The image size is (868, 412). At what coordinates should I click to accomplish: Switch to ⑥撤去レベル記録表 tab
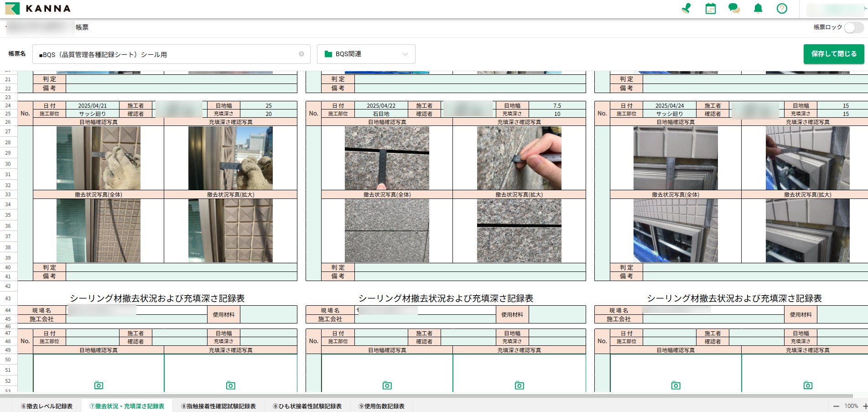tap(47, 406)
